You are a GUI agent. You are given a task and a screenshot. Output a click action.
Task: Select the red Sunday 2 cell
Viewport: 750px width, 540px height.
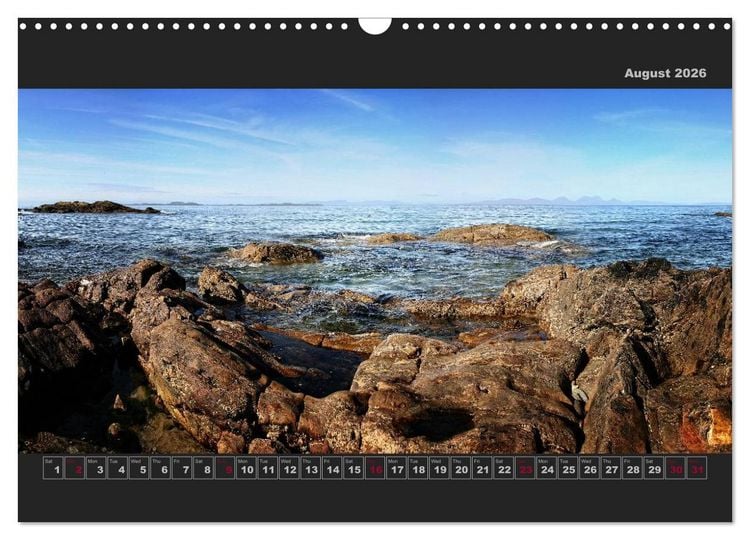[x=75, y=468]
